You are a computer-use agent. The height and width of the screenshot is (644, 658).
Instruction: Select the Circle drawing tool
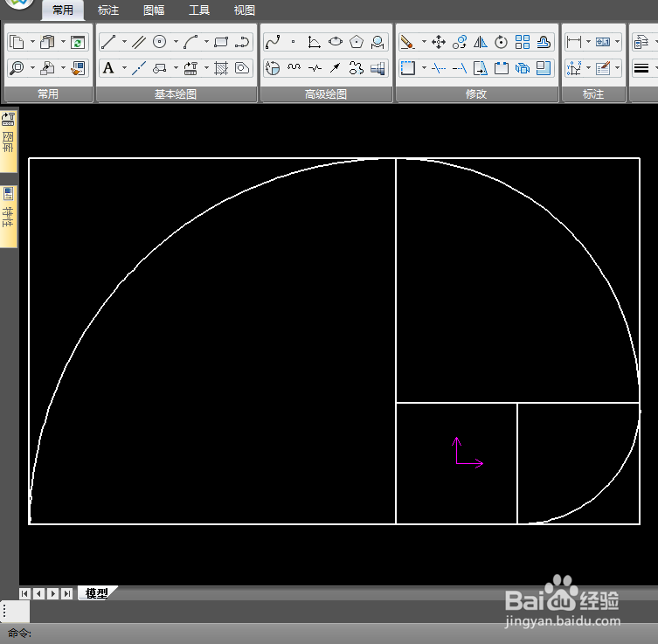click(x=159, y=42)
